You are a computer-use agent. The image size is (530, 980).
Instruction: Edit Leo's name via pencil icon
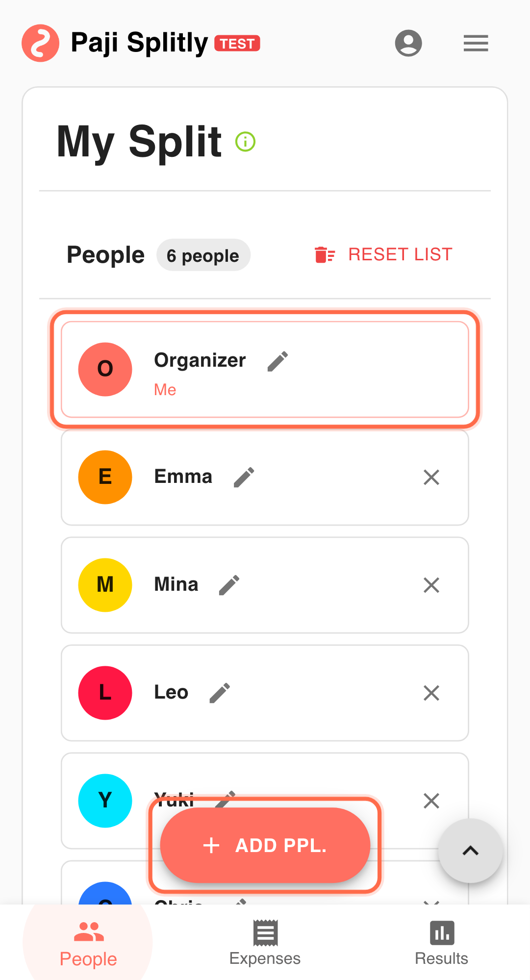(x=219, y=692)
